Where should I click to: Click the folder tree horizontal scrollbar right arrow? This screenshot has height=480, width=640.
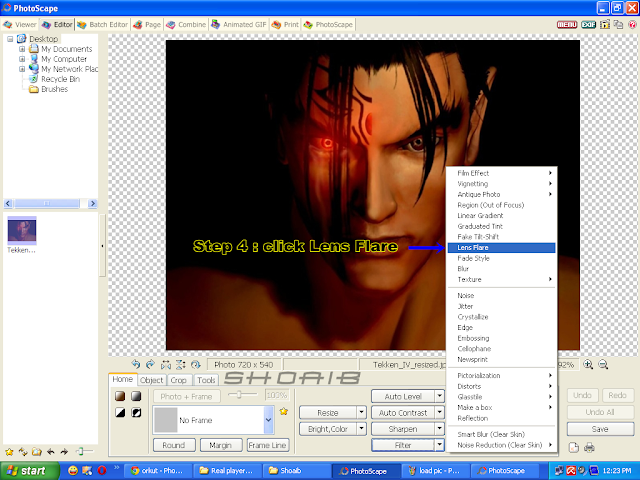[x=93, y=203]
